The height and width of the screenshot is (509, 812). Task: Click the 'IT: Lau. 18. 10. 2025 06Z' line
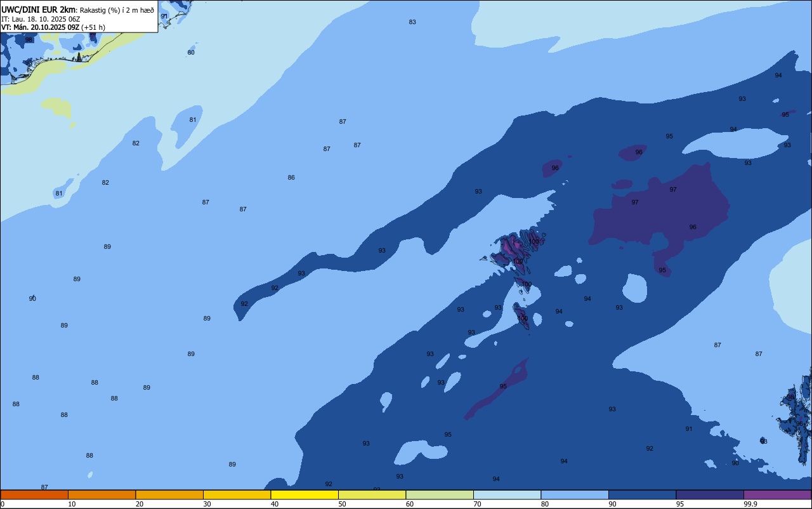tap(40, 19)
